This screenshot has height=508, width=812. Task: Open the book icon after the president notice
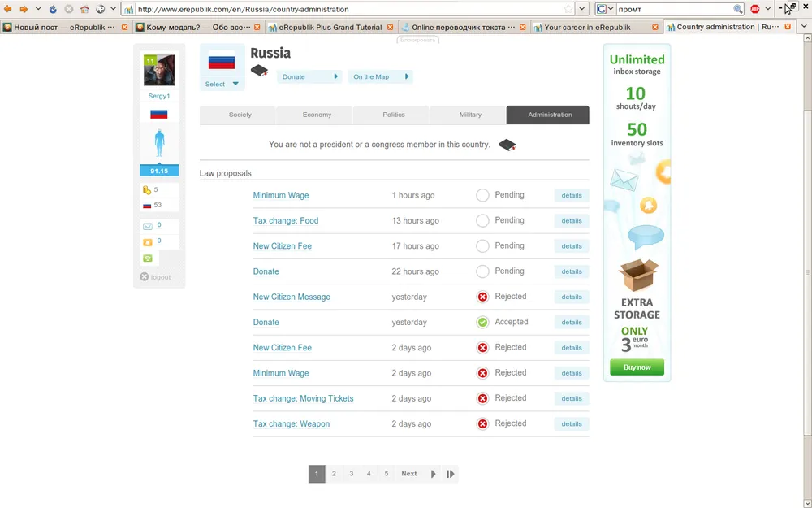coord(508,145)
